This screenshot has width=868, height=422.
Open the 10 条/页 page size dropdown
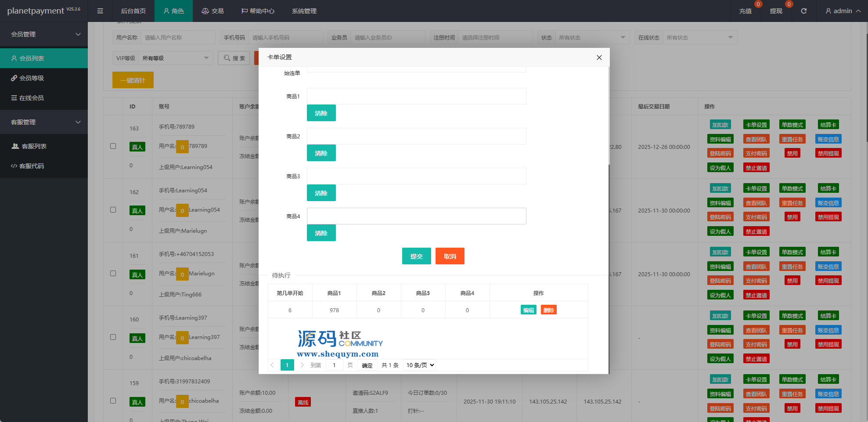[420, 365]
